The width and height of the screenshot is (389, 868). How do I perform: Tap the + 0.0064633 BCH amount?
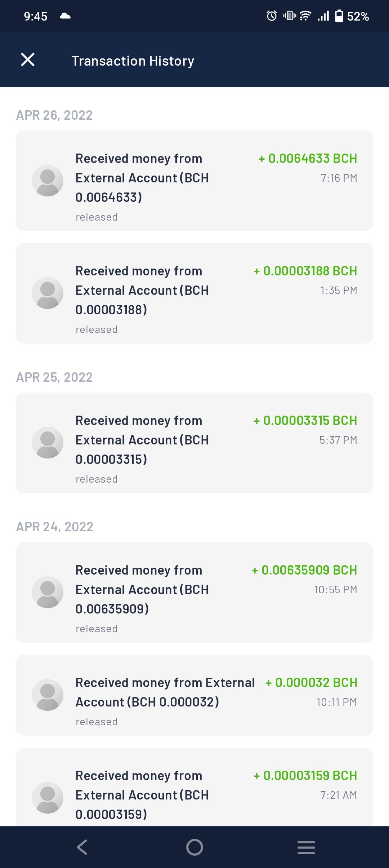pos(308,159)
